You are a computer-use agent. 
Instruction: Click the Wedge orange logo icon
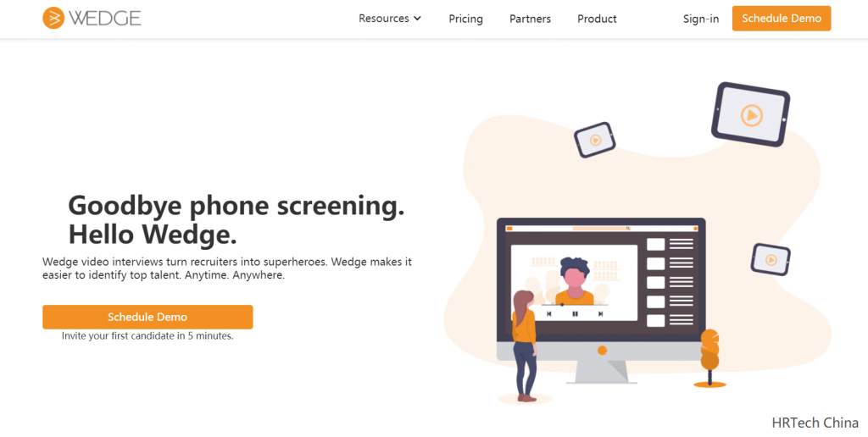click(53, 19)
